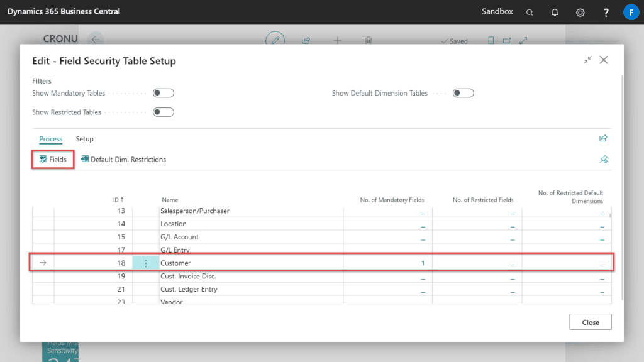Unpin the action bar with the pin icon
Image resolution: width=644 pixels, height=362 pixels.
click(x=603, y=160)
